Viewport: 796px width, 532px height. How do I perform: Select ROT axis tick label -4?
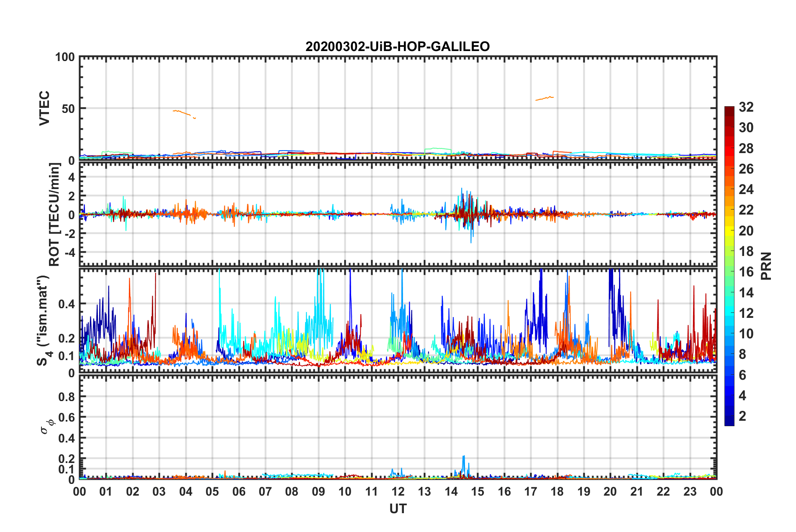coord(69,252)
